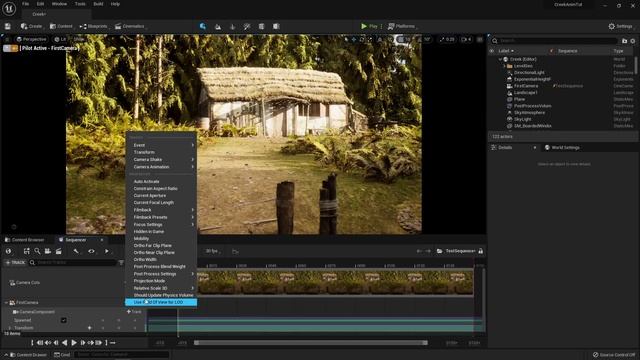Jump to the sequence end

click(x=98, y=343)
